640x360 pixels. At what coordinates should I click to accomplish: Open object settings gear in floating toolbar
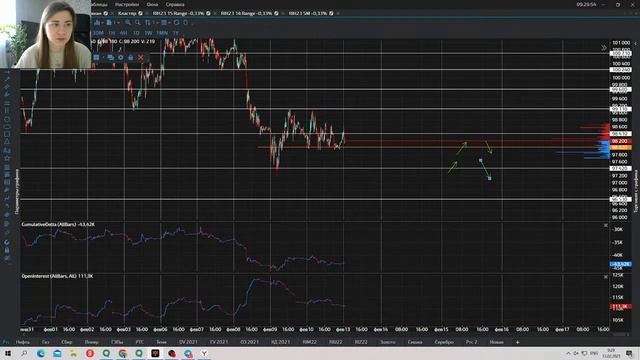121,58
